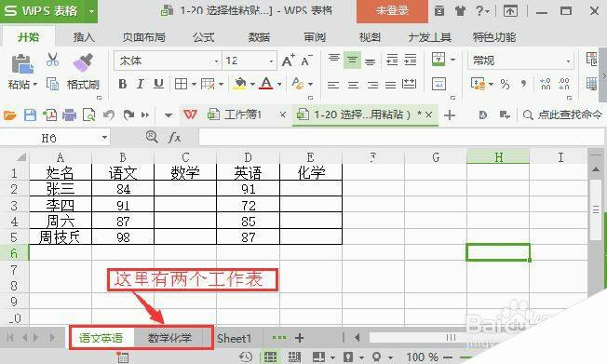Click the + new document tab button
Viewport: 607px width, 364px height.
[450, 115]
